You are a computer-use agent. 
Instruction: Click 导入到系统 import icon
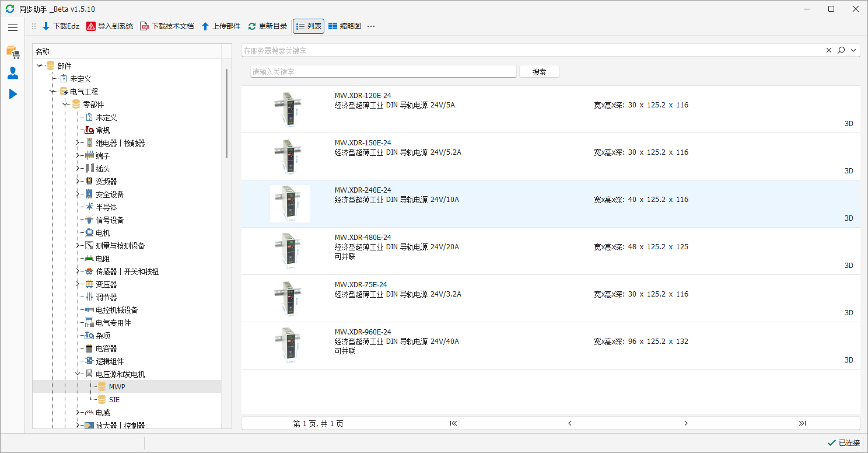coord(91,26)
